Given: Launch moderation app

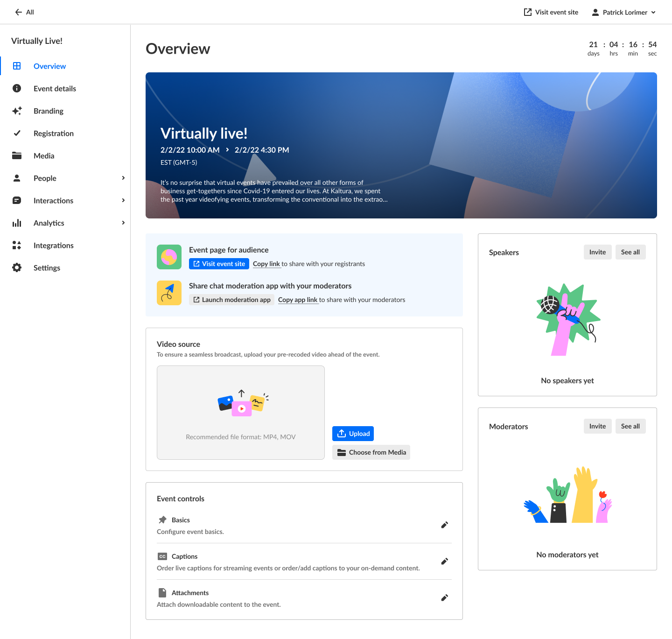Looking at the screenshot, I should click(x=231, y=300).
